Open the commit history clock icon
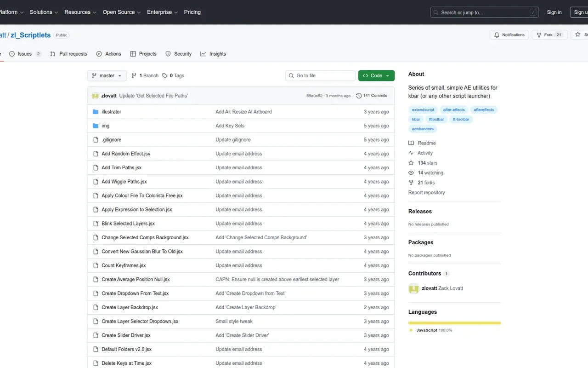 (x=359, y=96)
